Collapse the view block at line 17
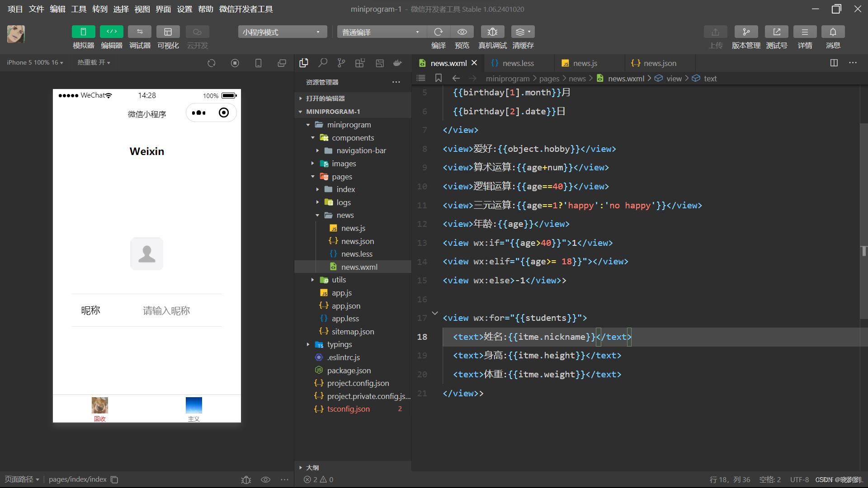 435,313
